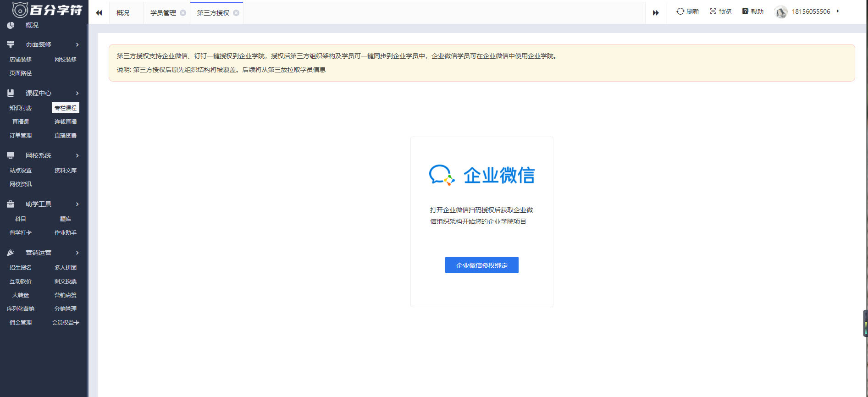Switch to the 概况 tab

[123, 13]
